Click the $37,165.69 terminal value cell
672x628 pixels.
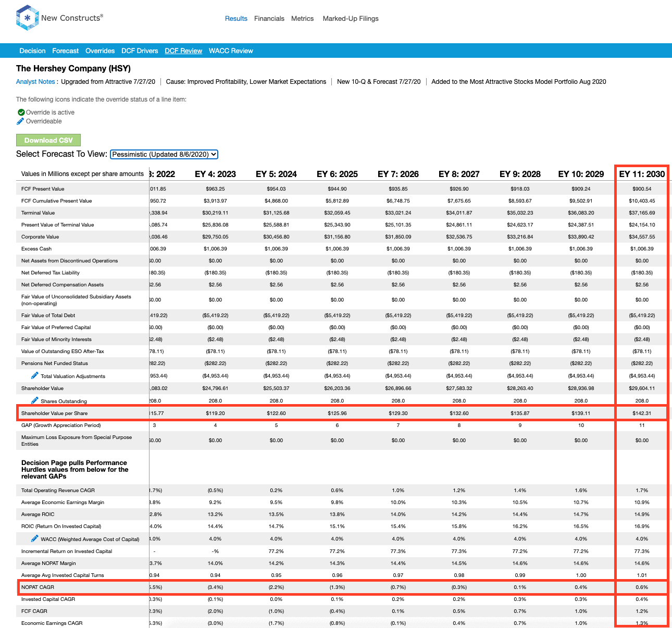[642, 212]
